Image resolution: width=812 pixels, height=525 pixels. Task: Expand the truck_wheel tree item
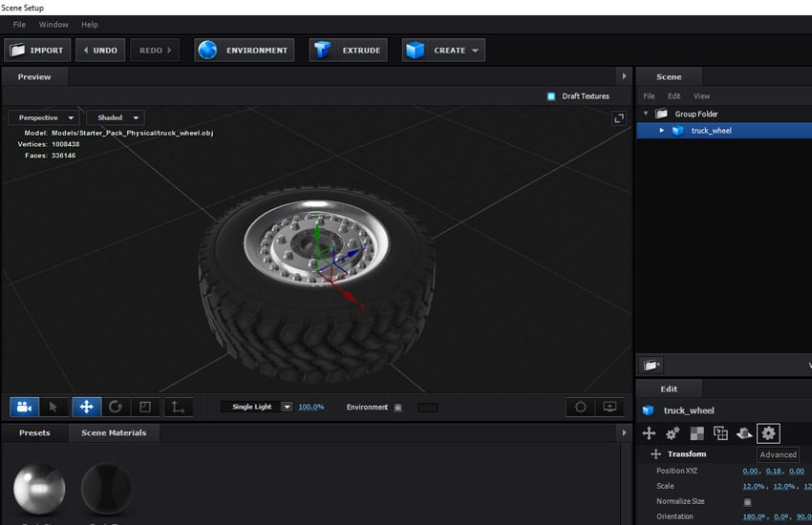[661, 131]
